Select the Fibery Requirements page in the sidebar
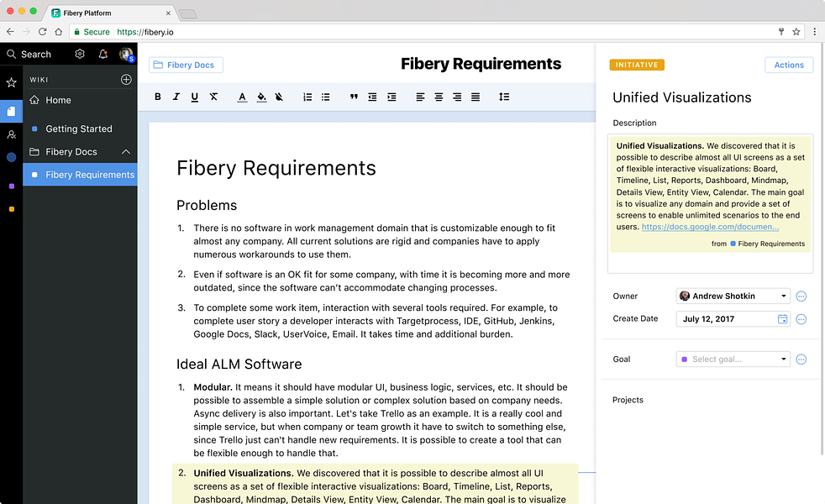 click(x=80, y=175)
